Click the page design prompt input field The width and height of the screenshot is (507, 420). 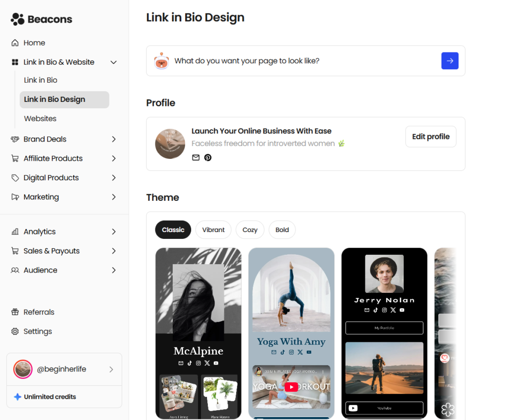click(x=302, y=61)
